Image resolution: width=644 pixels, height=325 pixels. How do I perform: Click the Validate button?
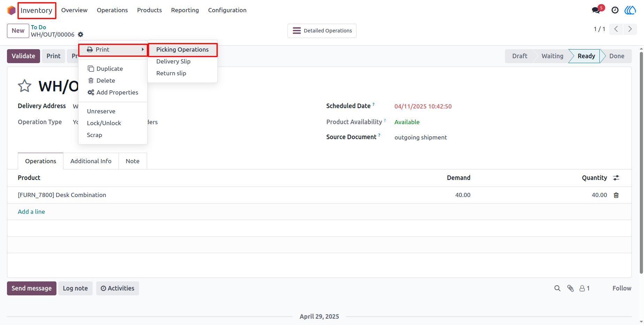click(x=23, y=56)
